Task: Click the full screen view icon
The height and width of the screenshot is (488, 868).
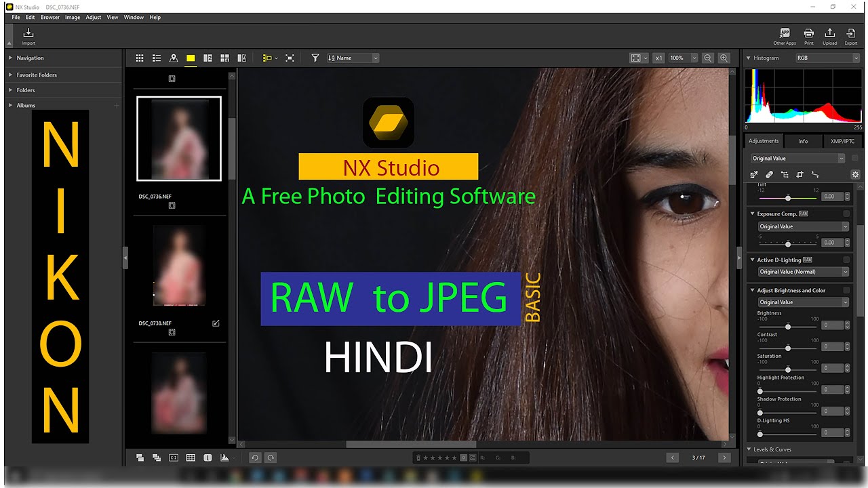Action: click(x=290, y=58)
